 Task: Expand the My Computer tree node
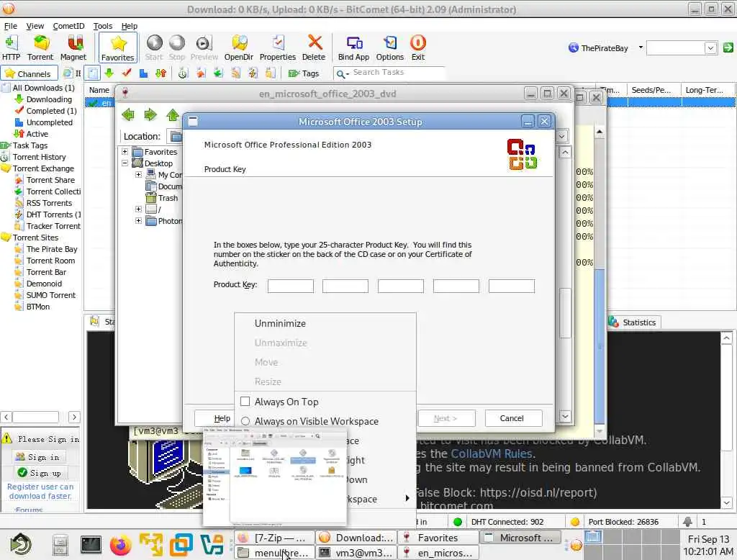pyautogui.click(x=138, y=174)
